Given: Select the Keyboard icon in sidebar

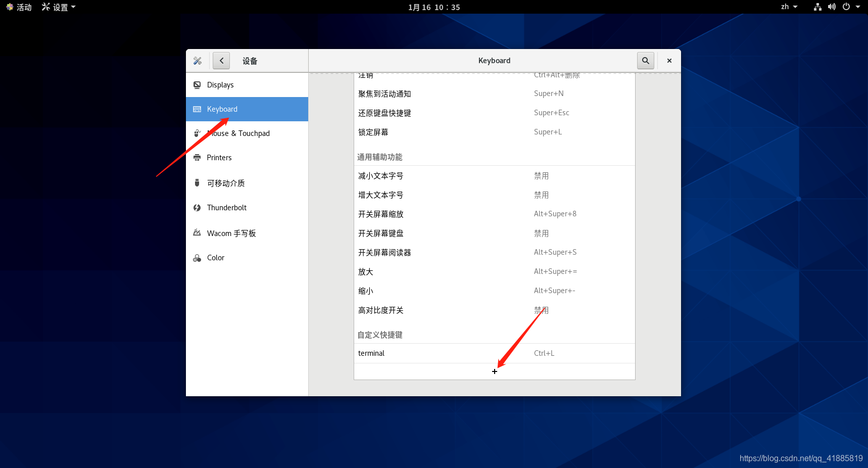Looking at the screenshot, I should pyautogui.click(x=197, y=109).
